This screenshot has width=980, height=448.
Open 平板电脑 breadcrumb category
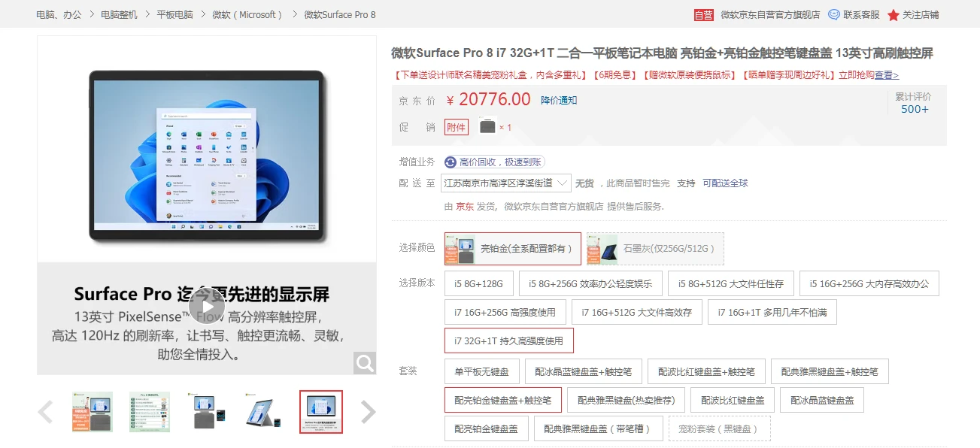tap(174, 14)
